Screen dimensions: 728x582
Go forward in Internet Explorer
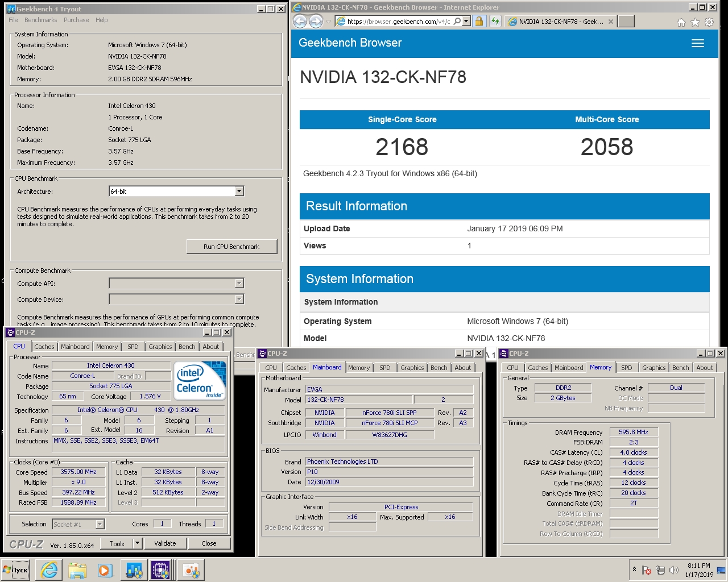coord(316,21)
